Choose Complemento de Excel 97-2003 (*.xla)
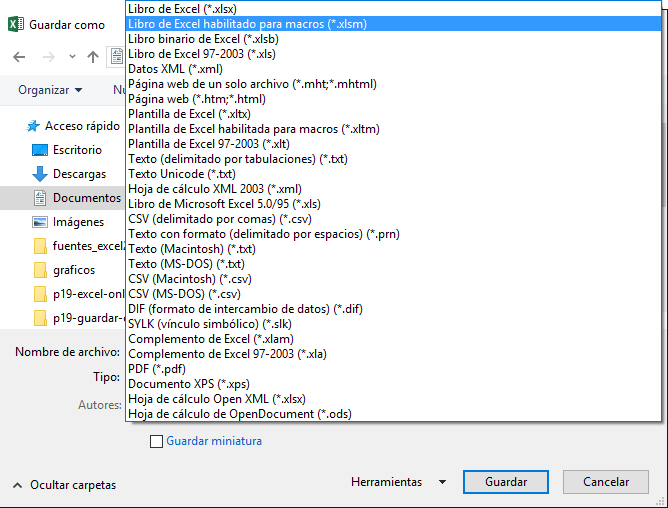 click(393, 354)
